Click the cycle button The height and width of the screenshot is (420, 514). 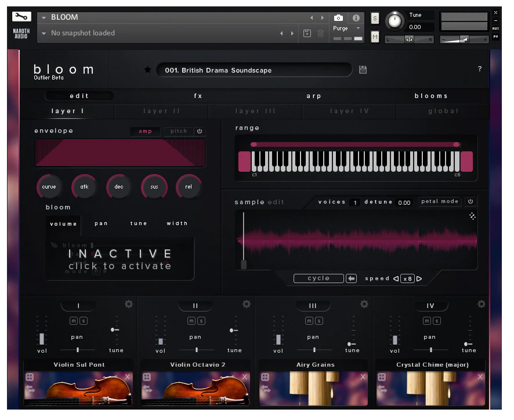click(318, 278)
